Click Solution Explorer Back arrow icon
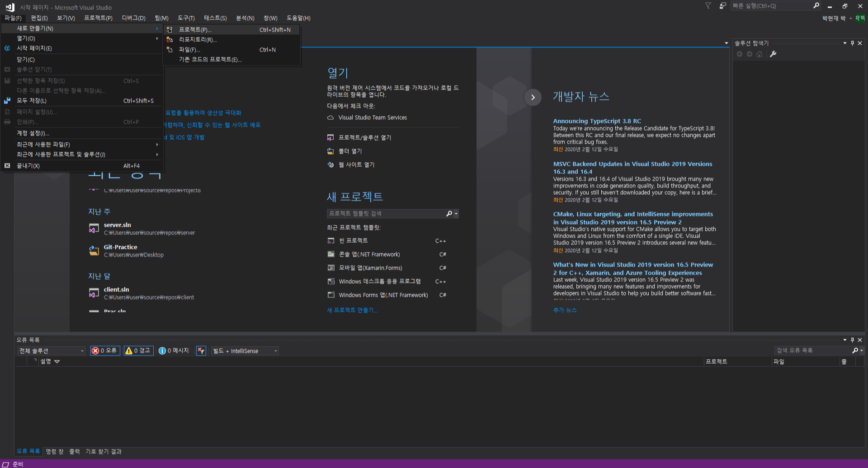This screenshot has width=868, height=468. pos(740,54)
